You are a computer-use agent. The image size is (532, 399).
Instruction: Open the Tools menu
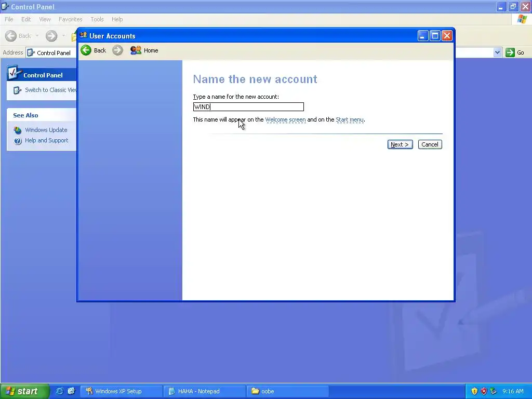click(97, 19)
